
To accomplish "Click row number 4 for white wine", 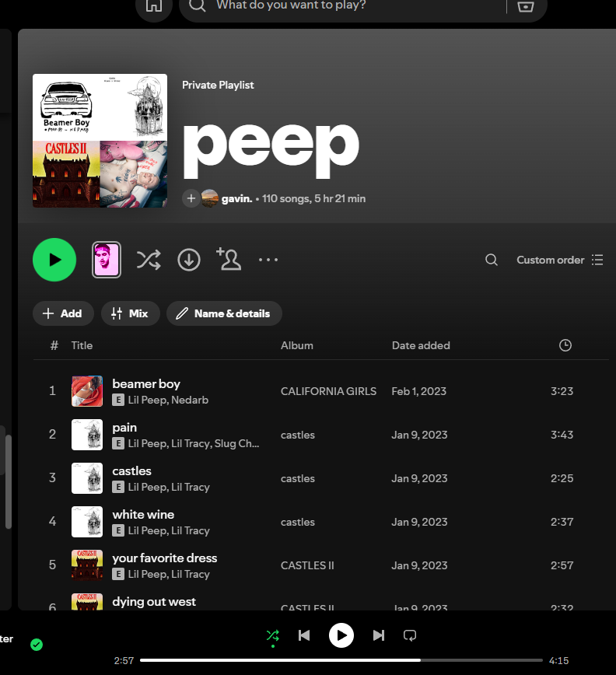I will pos(53,521).
